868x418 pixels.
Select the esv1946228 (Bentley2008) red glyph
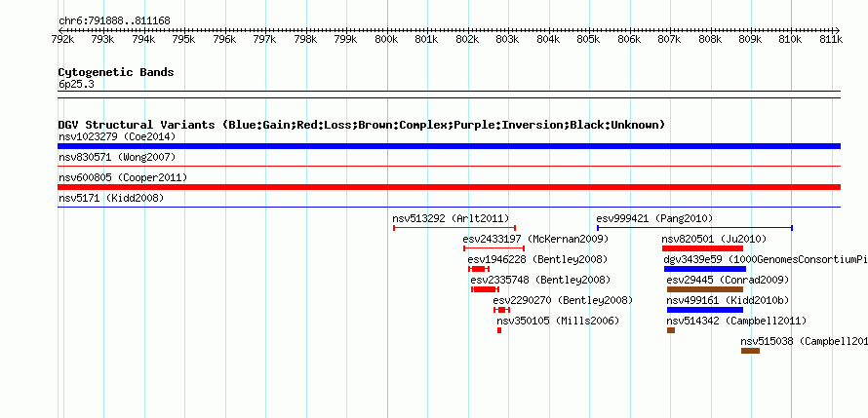tap(479, 269)
